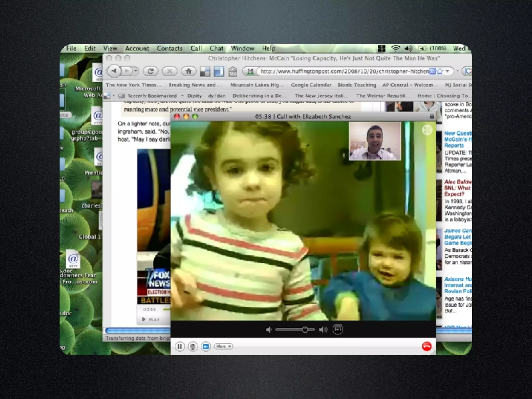Go to browser Home page icon
532x399 pixels.
point(188,71)
